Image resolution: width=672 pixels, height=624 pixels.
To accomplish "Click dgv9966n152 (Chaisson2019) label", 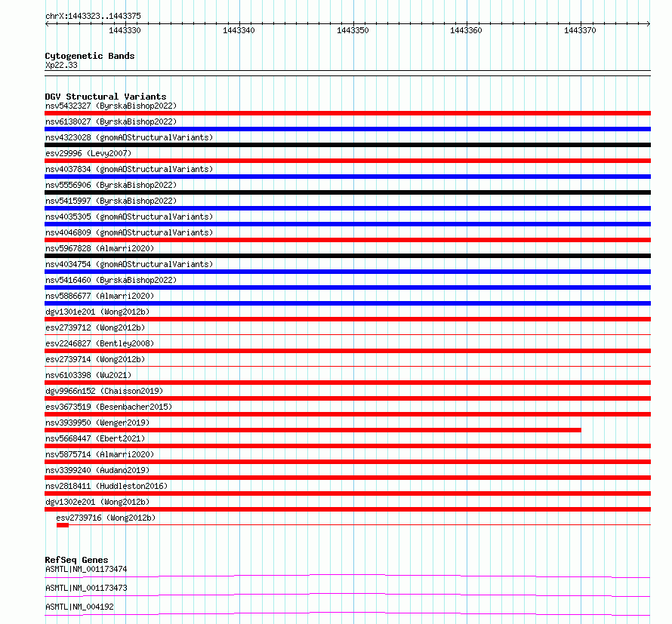I will pyautogui.click(x=104, y=391).
